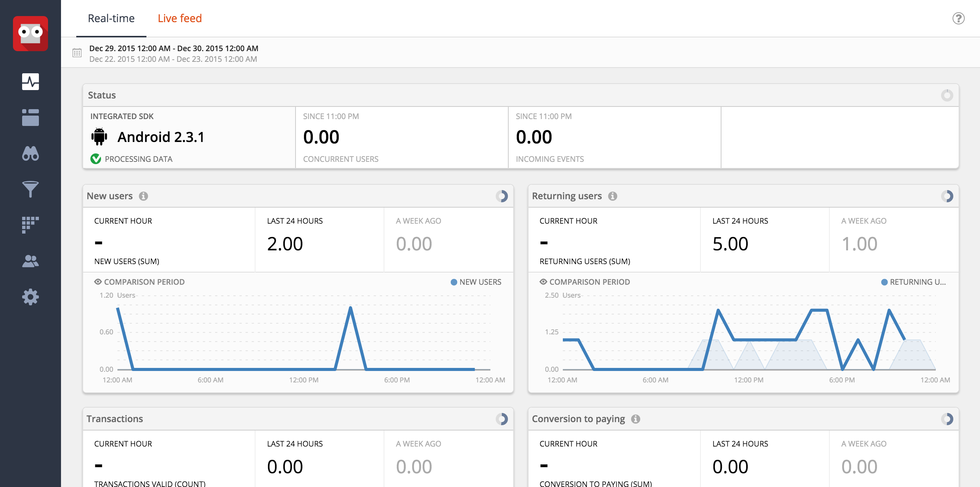
Task: Click the Concurrent Users 0.00 value
Action: (321, 137)
